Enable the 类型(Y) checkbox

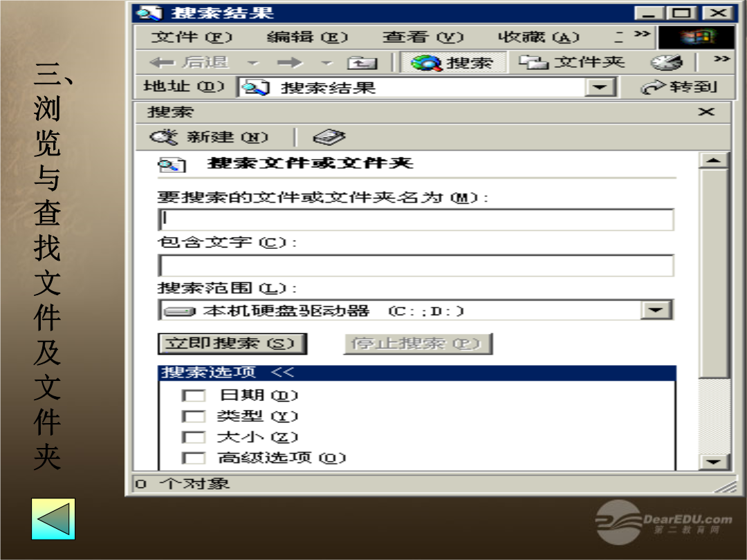pyautogui.click(x=193, y=416)
